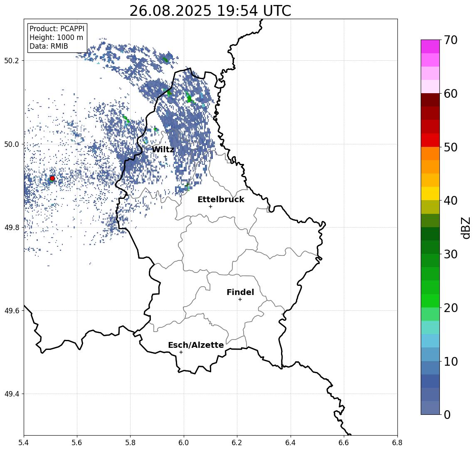476x451 pixels.
Task: Click the longitude axis label 5.8
Action: [x=130, y=443]
